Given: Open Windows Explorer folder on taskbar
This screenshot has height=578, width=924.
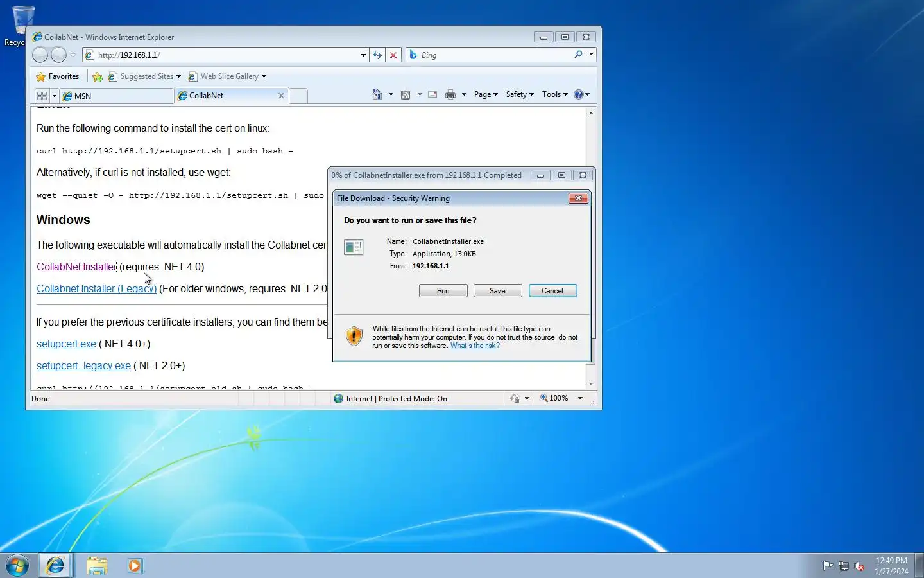Looking at the screenshot, I should pos(97,566).
